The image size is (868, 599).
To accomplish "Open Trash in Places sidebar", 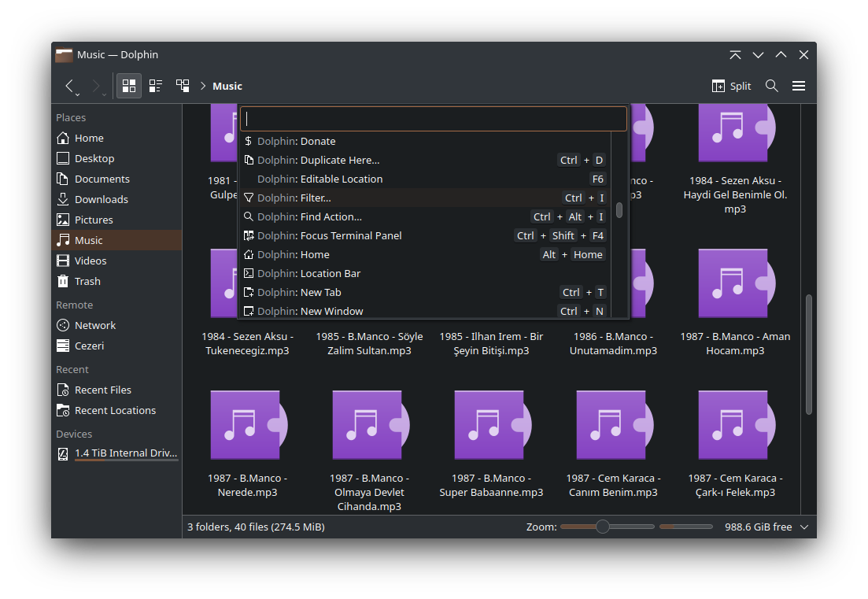I will point(87,281).
